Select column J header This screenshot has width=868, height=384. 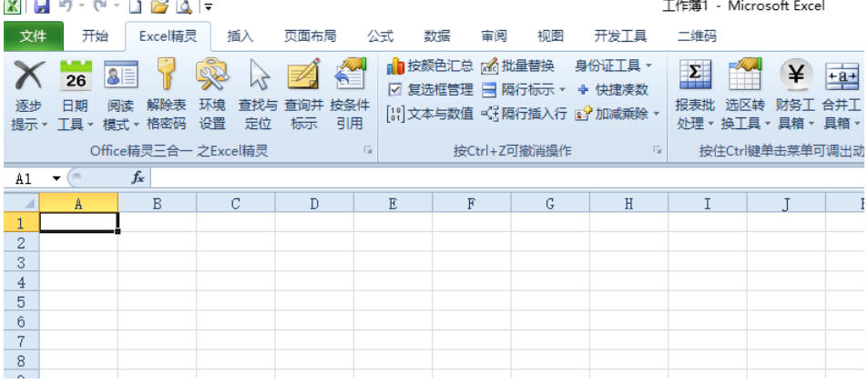click(786, 204)
